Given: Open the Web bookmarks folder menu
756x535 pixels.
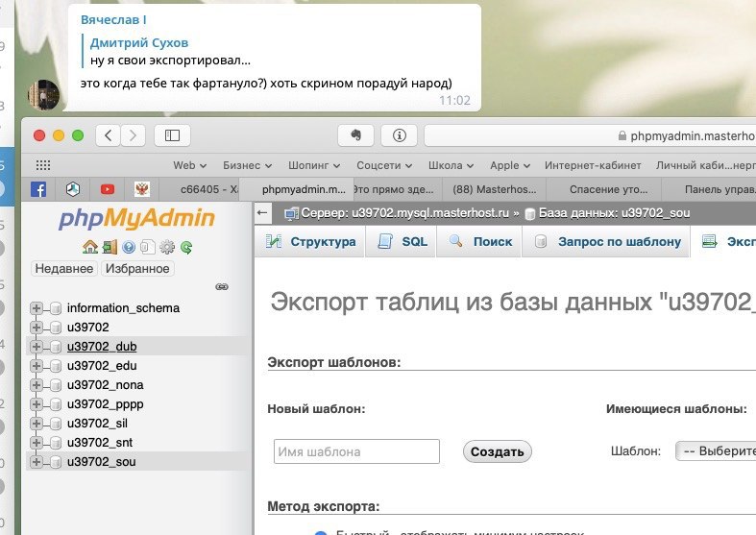Looking at the screenshot, I should pos(190,165).
